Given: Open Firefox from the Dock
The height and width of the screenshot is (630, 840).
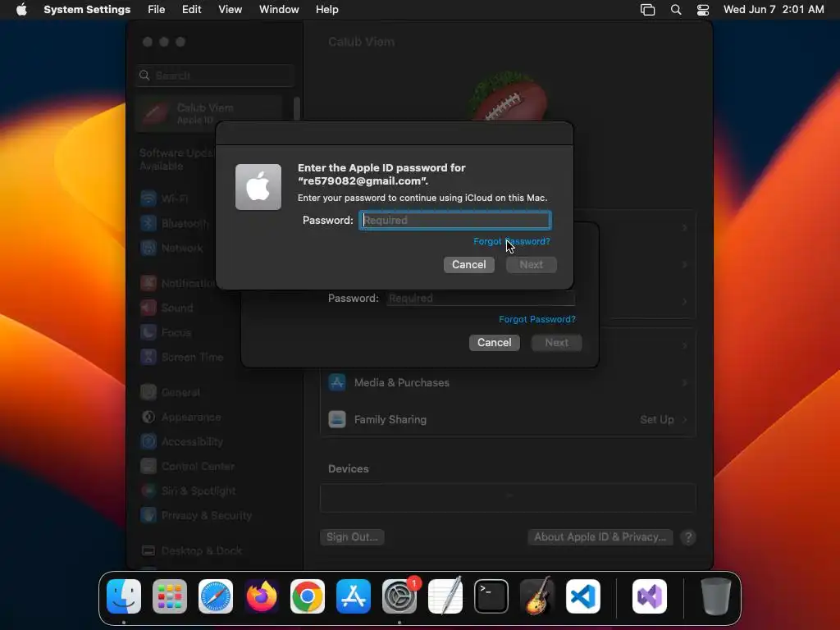Looking at the screenshot, I should click(x=262, y=596).
